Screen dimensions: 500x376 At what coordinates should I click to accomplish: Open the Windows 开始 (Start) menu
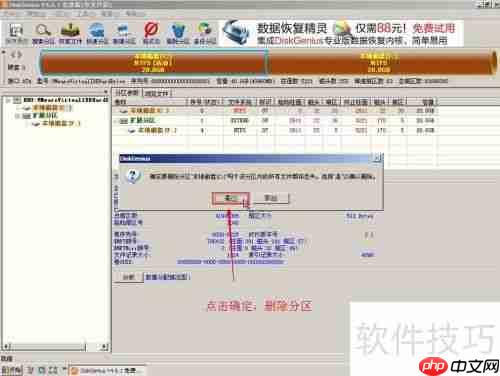click(x=11, y=370)
